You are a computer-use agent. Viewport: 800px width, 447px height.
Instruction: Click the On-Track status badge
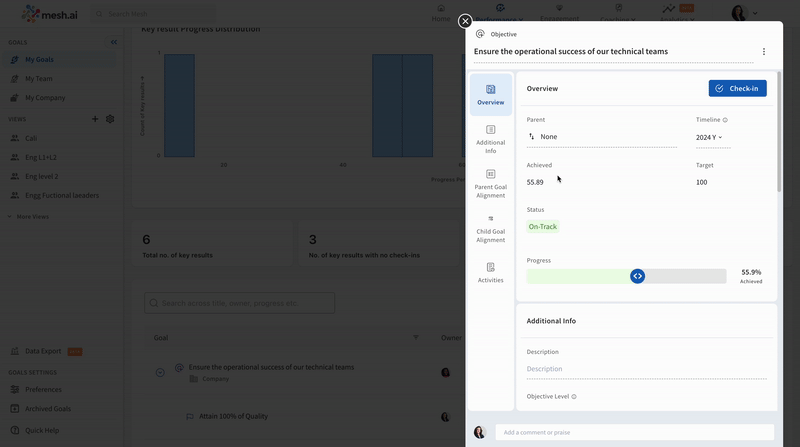tap(542, 227)
